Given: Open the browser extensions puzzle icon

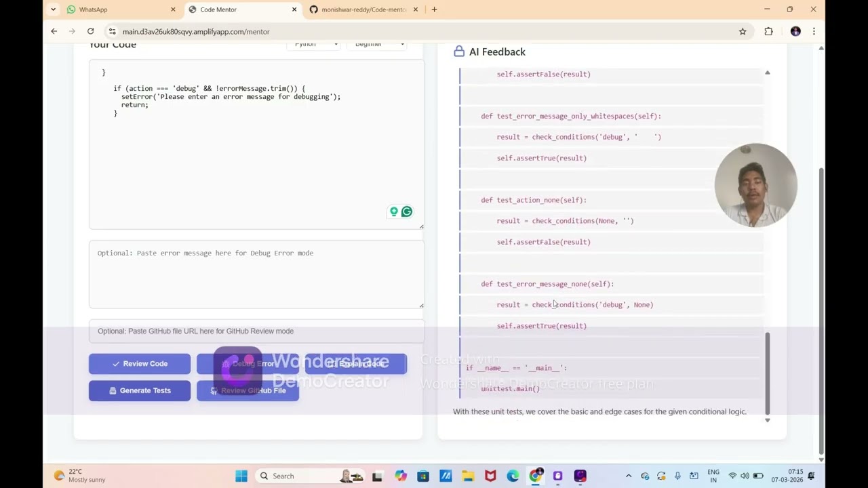Looking at the screenshot, I should pos(768,31).
